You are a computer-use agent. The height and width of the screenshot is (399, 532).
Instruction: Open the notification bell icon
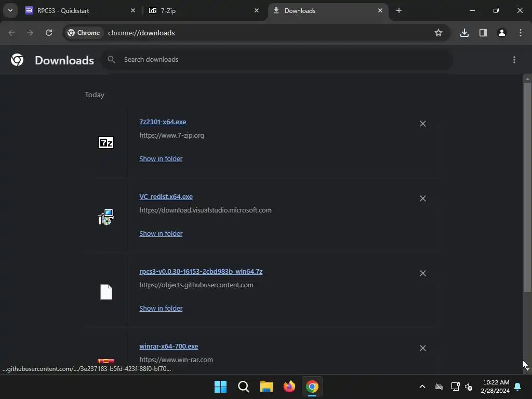(518, 387)
